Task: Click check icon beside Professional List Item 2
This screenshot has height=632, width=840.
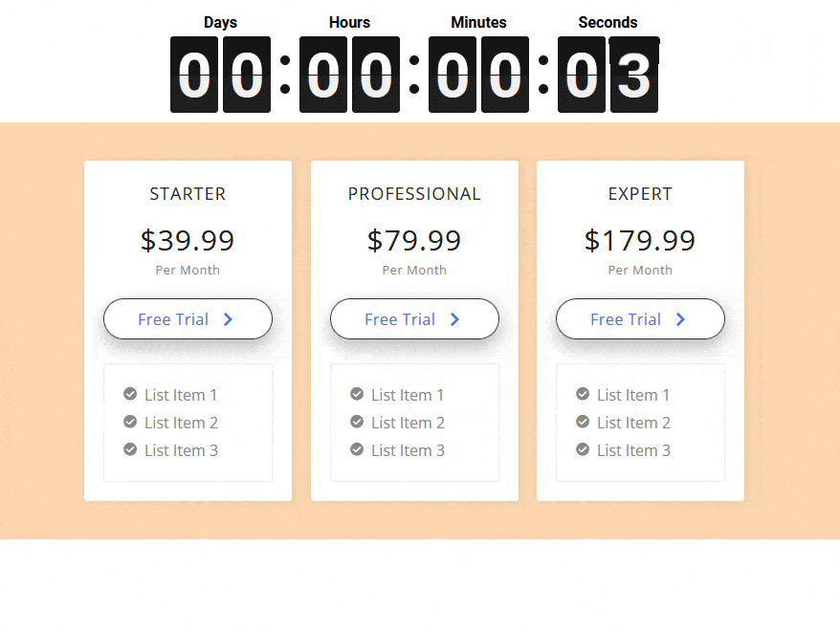Action: point(357,422)
